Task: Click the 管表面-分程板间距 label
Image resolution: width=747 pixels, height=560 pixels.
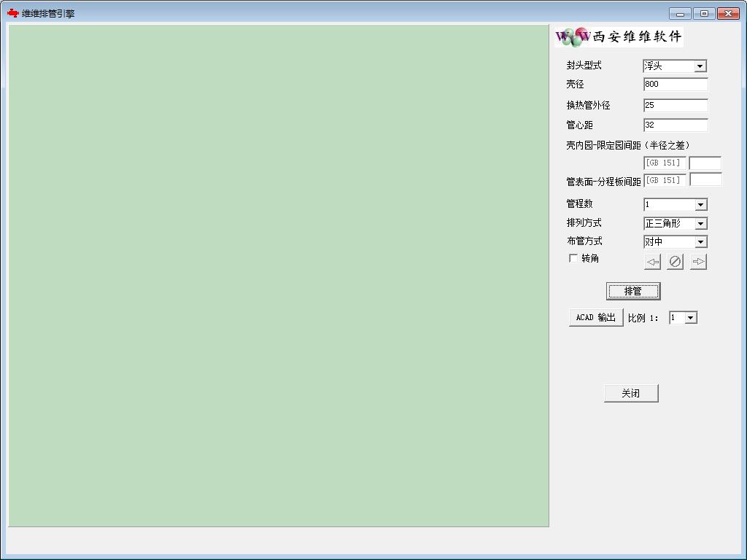Action: click(603, 182)
